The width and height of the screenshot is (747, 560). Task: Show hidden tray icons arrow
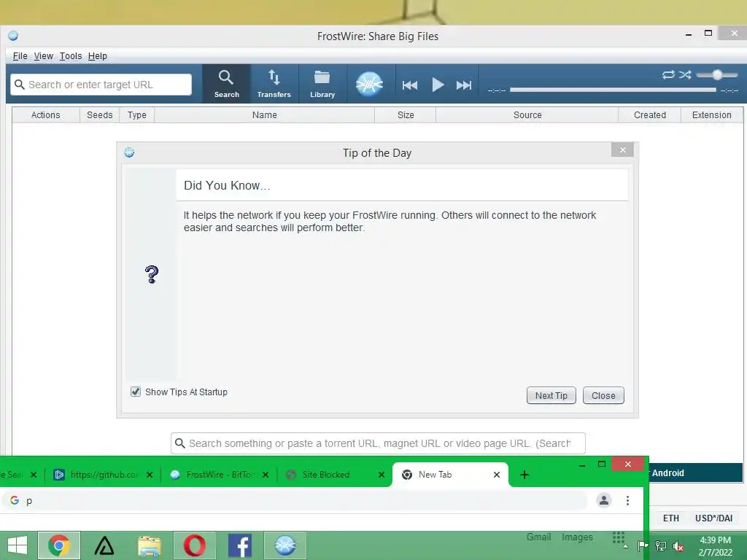tap(625, 546)
